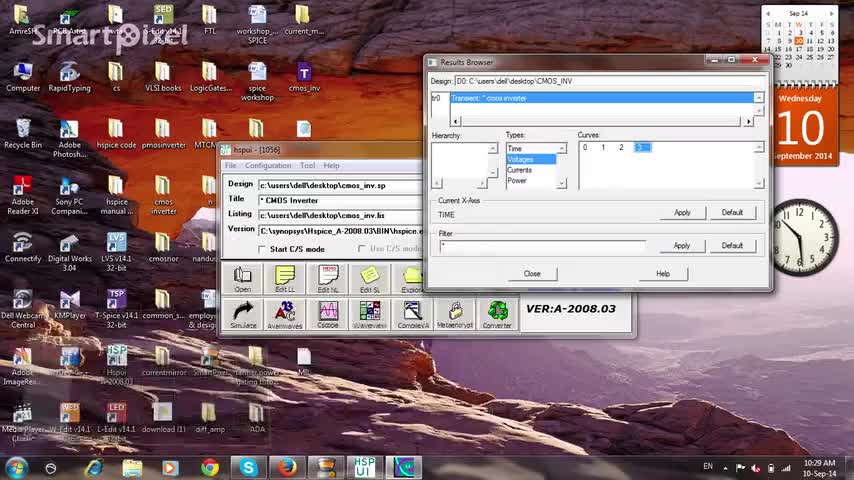Click the Metaencrypt lock icon
This screenshot has width=854, height=480.
click(455, 314)
